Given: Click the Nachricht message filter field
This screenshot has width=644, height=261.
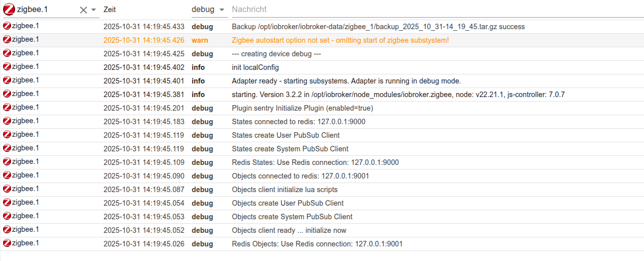Looking at the screenshot, I should (x=437, y=10).
